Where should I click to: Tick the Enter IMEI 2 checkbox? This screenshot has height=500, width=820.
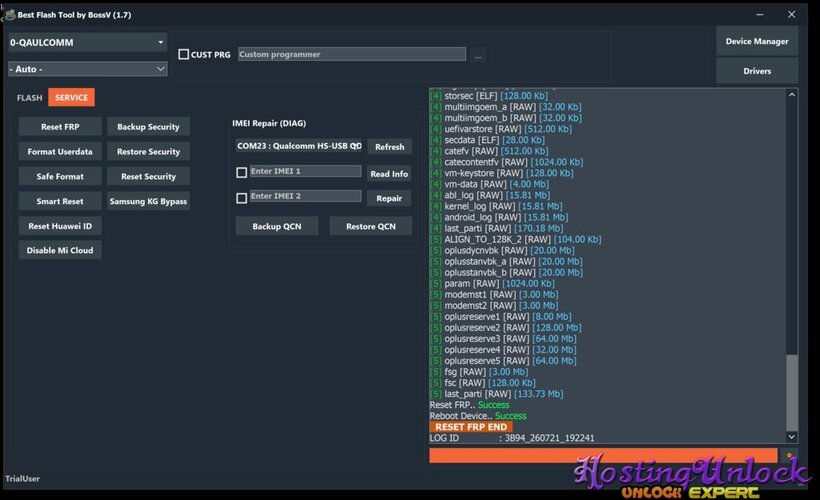pos(242,198)
